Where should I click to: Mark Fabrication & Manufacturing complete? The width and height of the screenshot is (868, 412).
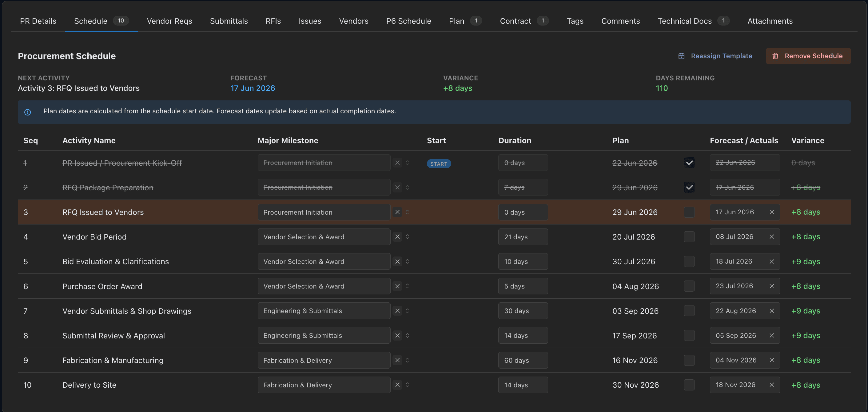tap(689, 360)
